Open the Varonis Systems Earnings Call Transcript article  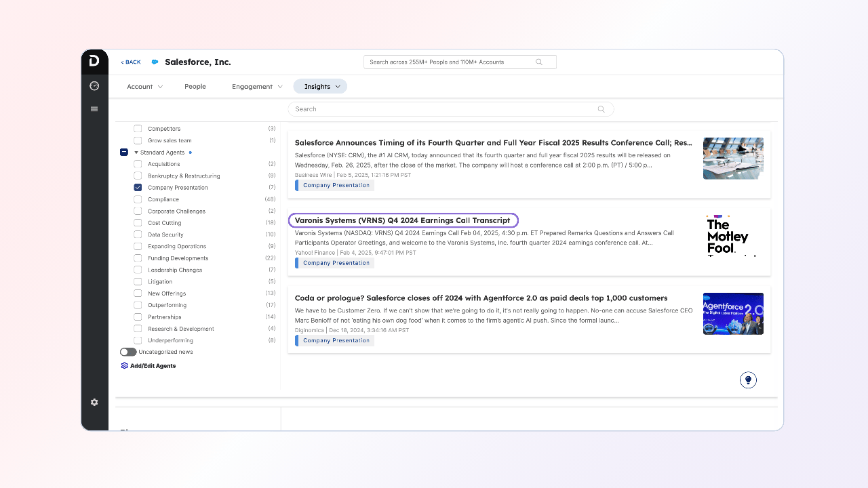tap(403, 220)
